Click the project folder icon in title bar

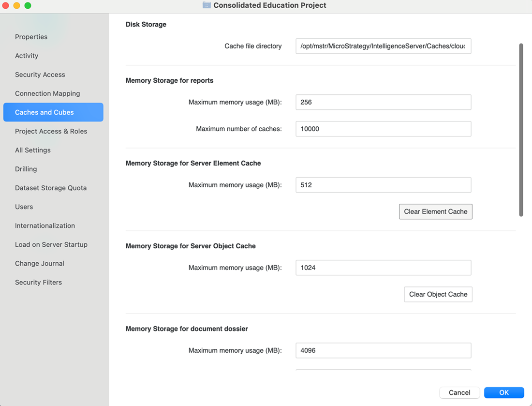tap(207, 5)
